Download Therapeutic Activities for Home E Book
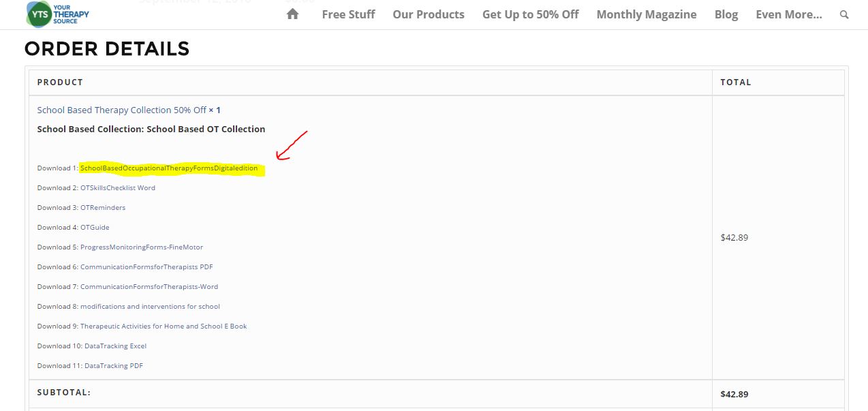This screenshot has width=868, height=411. 164,326
